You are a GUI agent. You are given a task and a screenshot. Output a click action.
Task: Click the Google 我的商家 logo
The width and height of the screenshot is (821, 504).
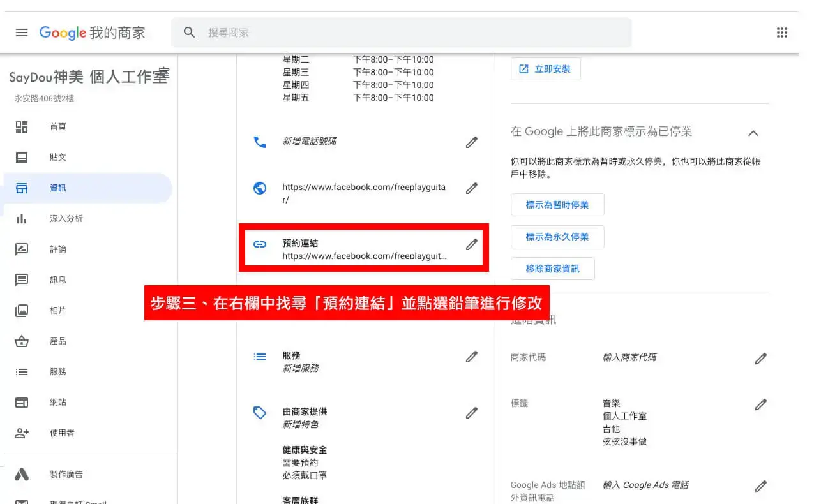pos(93,33)
